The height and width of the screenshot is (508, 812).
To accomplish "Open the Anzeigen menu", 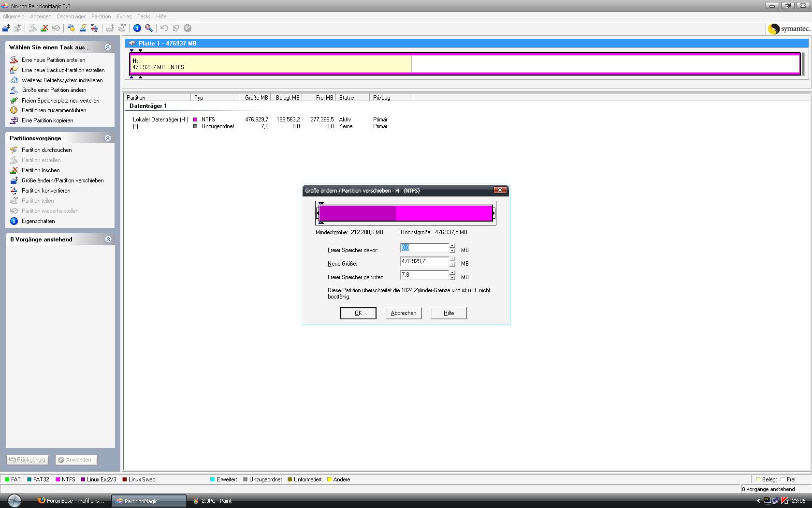I will pos(41,16).
